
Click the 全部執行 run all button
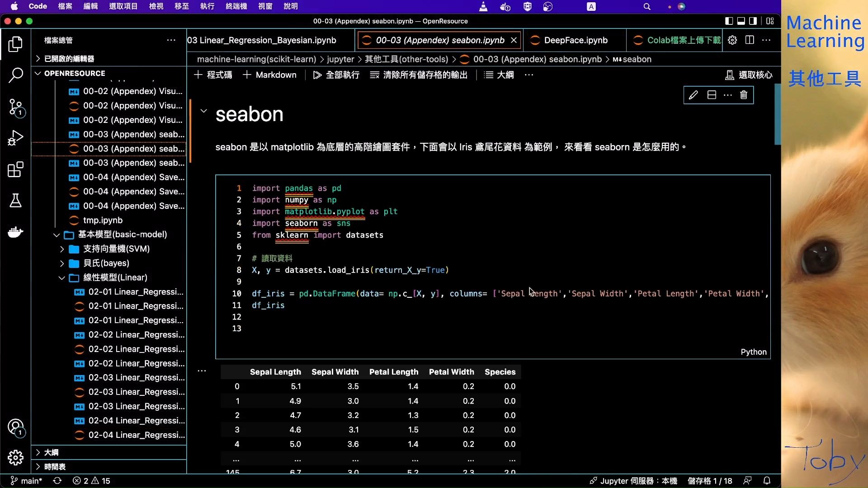pyautogui.click(x=336, y=75)
